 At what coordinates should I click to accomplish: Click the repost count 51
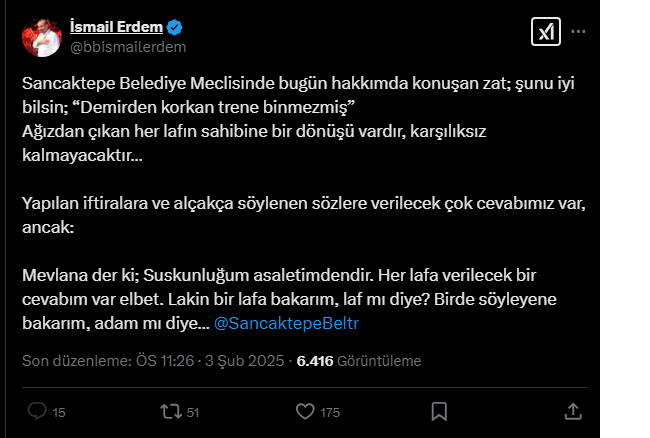click(x=193, y=412)
